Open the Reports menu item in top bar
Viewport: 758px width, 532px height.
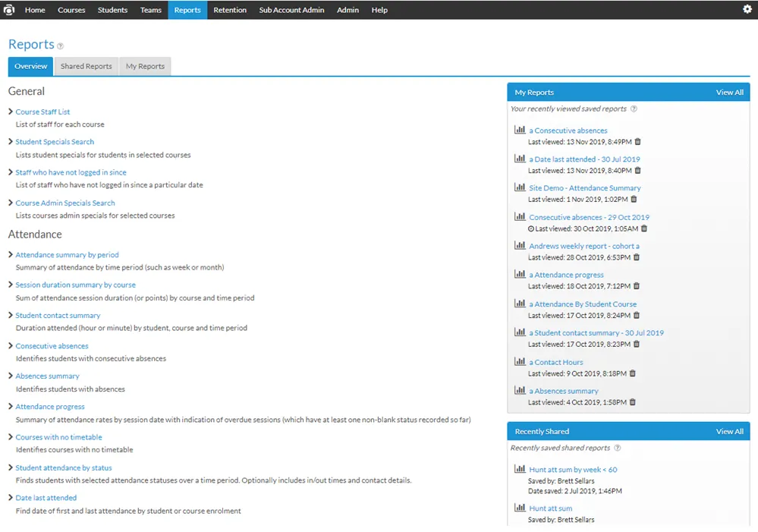click(187, 10)
